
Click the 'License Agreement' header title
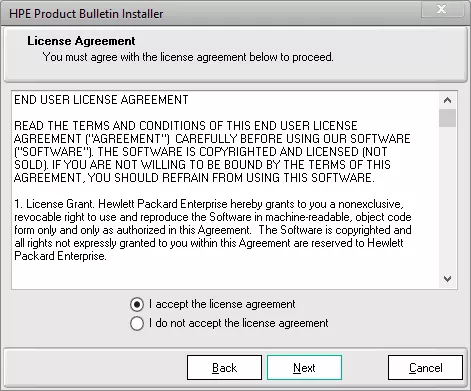coord(81,41)
